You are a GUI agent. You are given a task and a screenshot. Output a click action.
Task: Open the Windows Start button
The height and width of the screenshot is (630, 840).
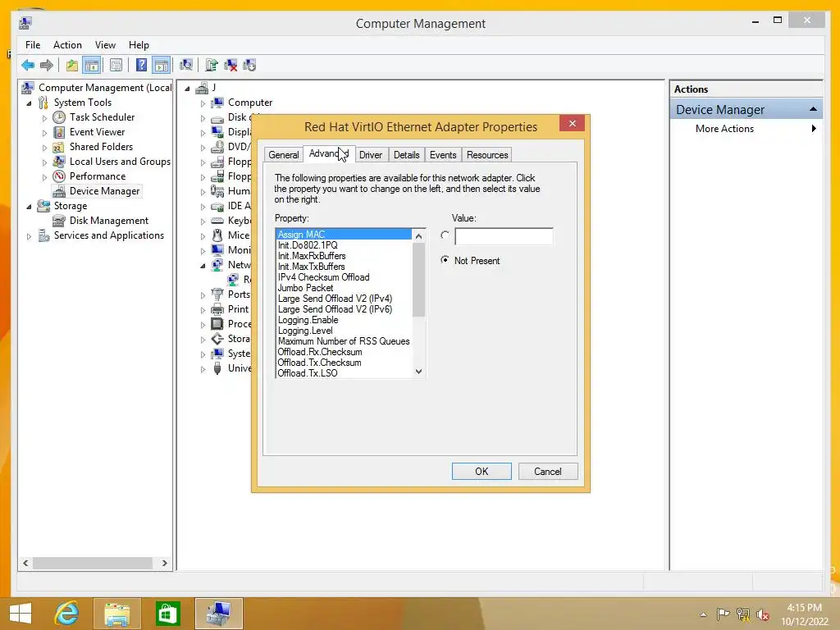click(x=21, y=614)
